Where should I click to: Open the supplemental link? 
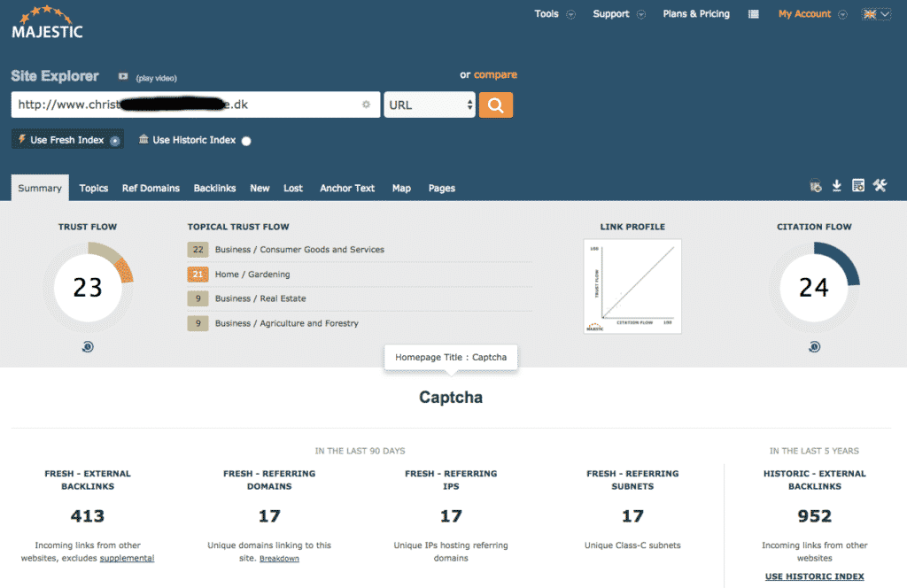click(x=127, y=558)
